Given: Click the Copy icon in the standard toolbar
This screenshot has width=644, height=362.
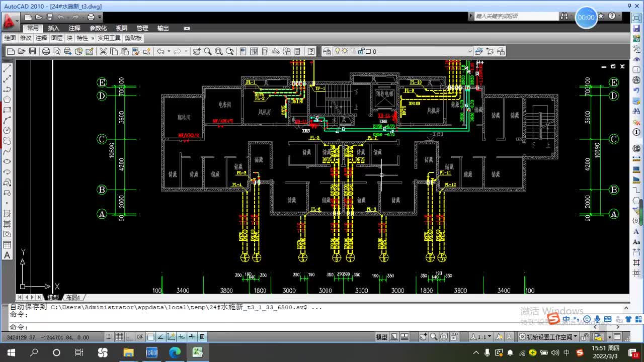Looking at the screenshot, I should tap(114, 51).
